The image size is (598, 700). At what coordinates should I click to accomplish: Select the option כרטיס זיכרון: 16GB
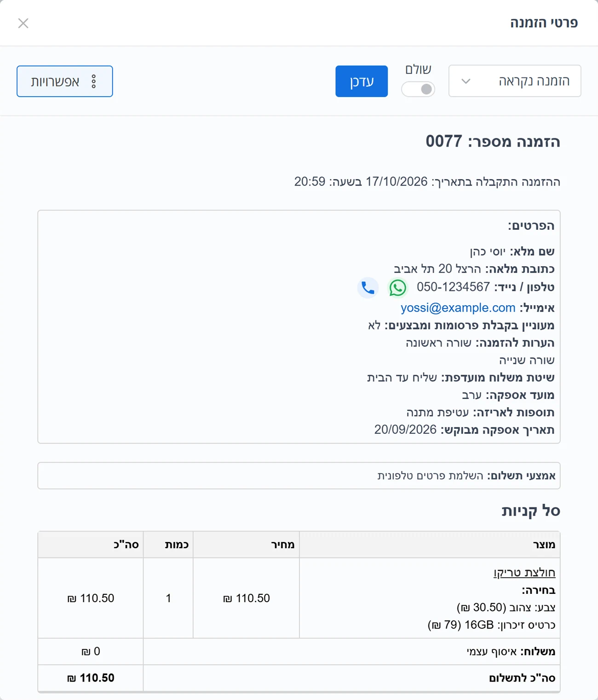pos(491,625)
